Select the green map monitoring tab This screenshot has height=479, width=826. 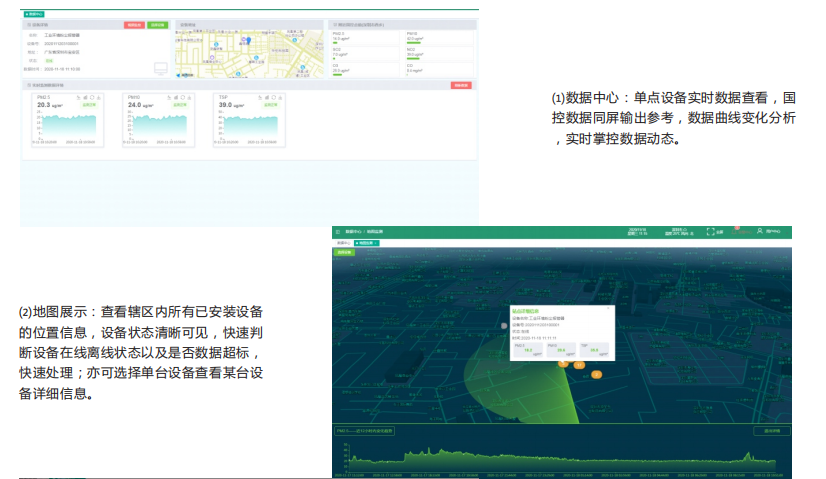pos(364,243)
